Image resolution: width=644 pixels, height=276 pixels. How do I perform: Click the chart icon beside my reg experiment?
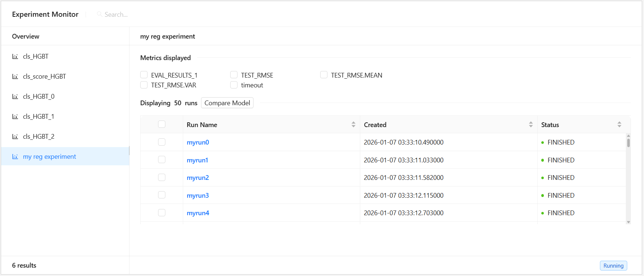click(x=15, y=157)
